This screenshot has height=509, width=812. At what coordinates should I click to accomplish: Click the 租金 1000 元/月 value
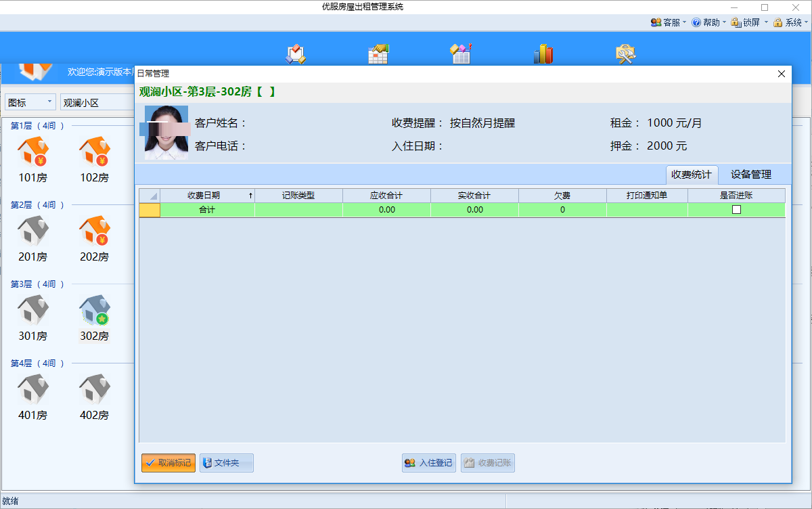[675, 123]
